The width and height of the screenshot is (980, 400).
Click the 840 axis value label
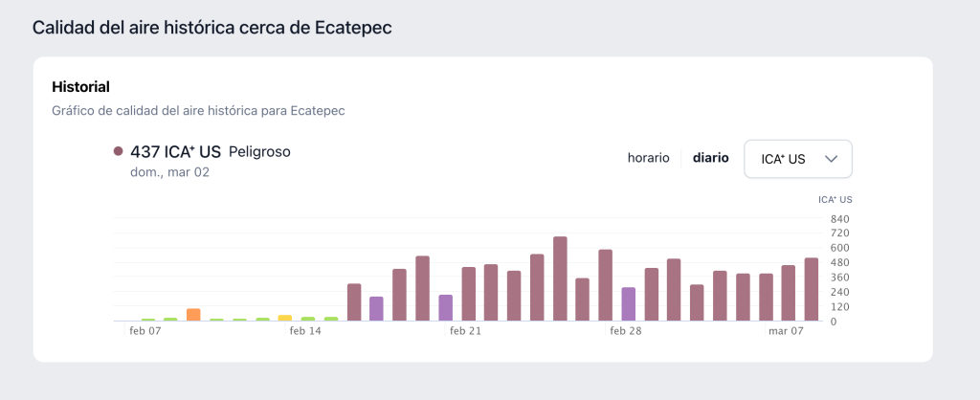[840, 219]
